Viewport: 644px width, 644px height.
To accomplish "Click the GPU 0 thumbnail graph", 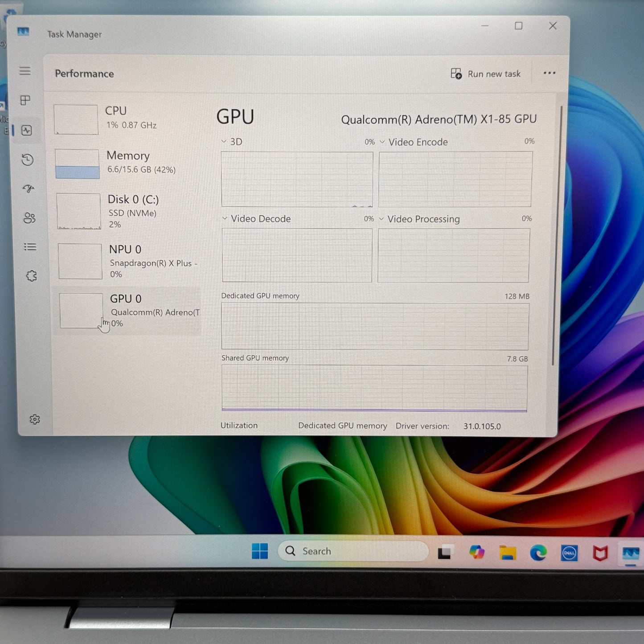I will coord(81,311).
